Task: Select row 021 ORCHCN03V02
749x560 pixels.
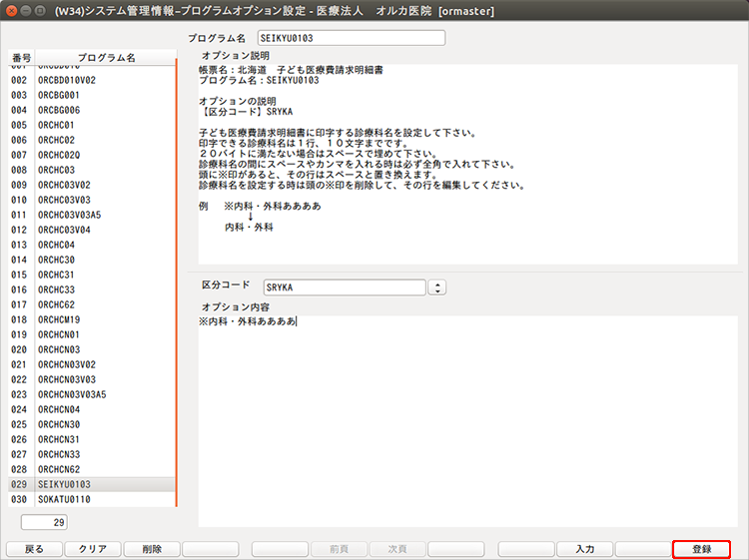Action: 92,364
